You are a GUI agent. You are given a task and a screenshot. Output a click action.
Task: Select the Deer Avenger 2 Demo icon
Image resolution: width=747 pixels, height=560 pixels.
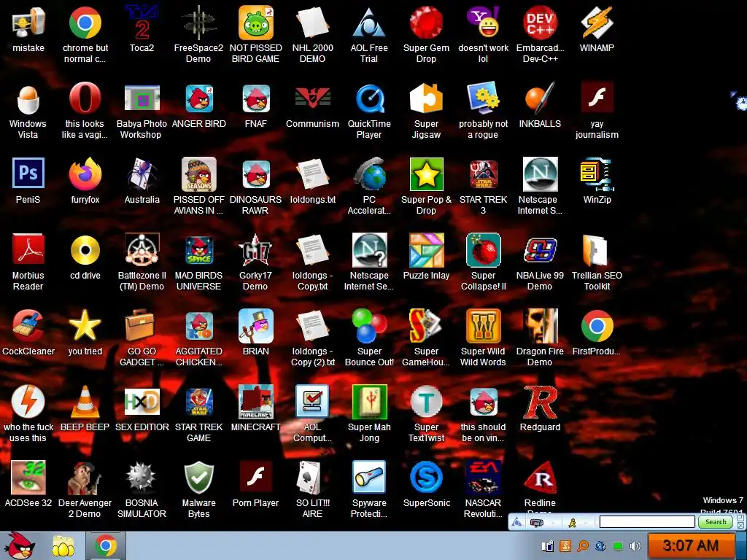pyautogui.click(x=85, y=477)
